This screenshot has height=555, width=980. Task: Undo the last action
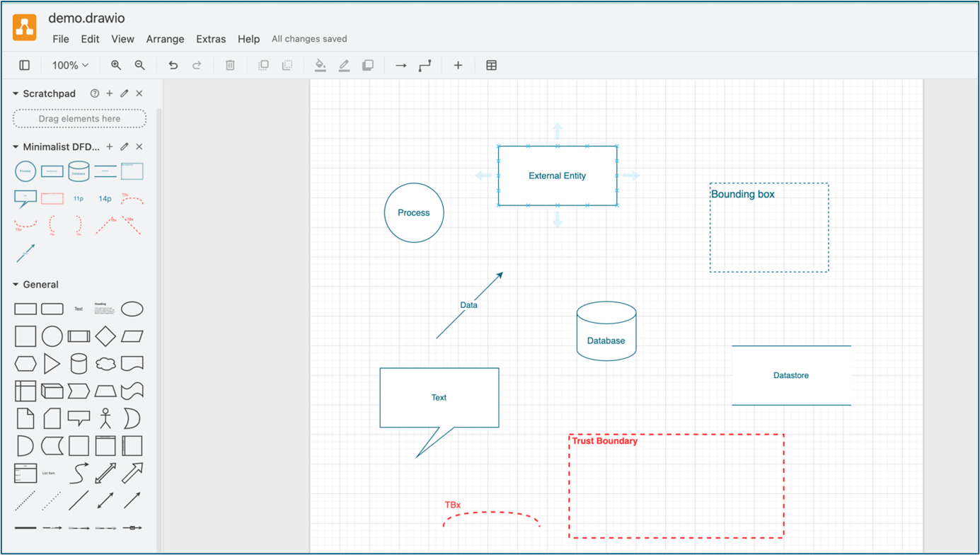pyautogui.click(x=173, y=65)
